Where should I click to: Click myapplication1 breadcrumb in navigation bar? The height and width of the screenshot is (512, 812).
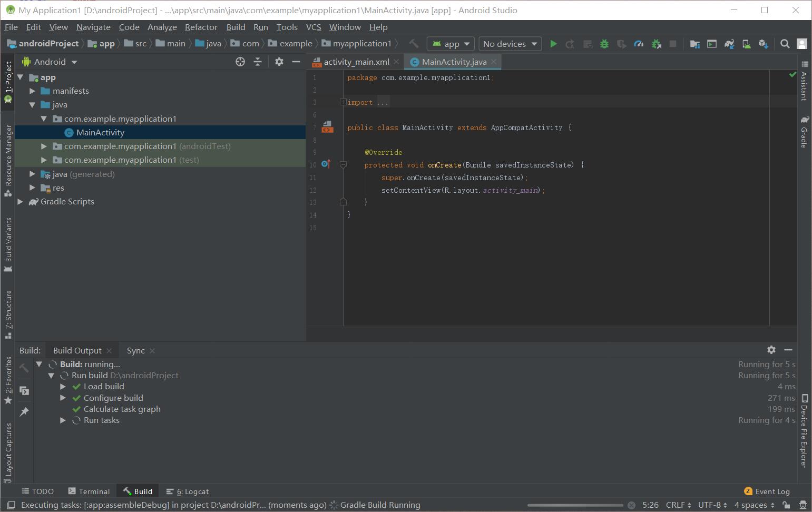click(x=357, y=43)
